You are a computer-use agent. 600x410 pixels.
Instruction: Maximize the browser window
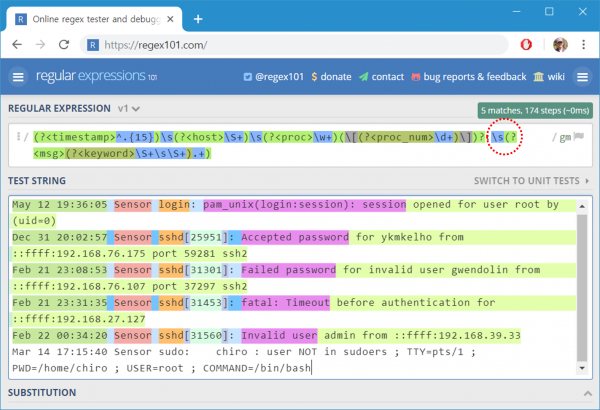tap(549, 11)
